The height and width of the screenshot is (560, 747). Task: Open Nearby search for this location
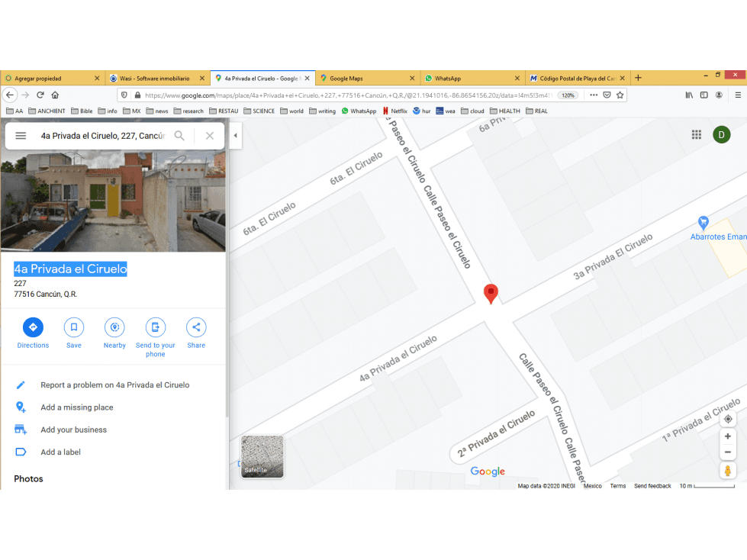[x=114, y=327]
